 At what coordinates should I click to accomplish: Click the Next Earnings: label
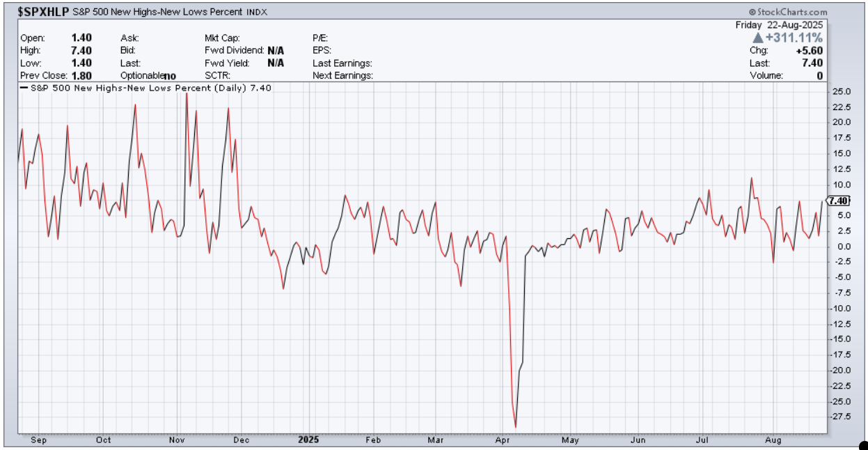coord(342,75)
